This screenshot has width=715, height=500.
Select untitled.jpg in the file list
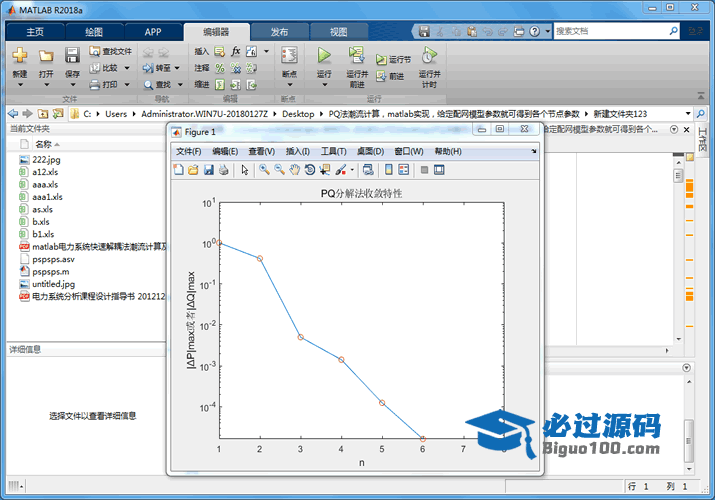(53, 284)
